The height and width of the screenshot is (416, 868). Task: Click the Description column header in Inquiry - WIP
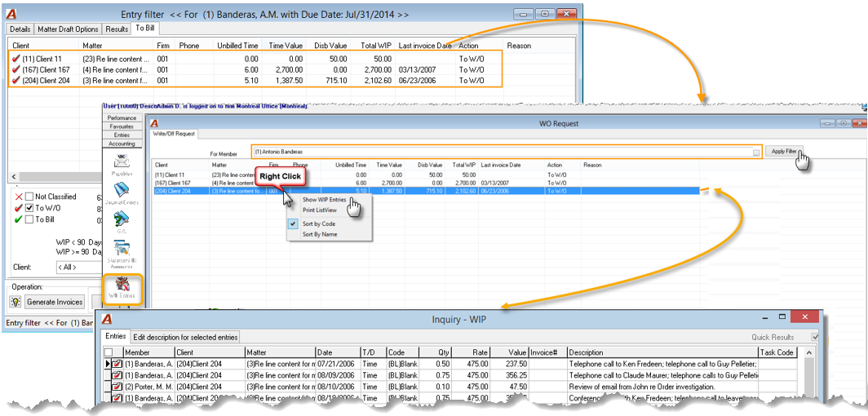click(662, 352)
